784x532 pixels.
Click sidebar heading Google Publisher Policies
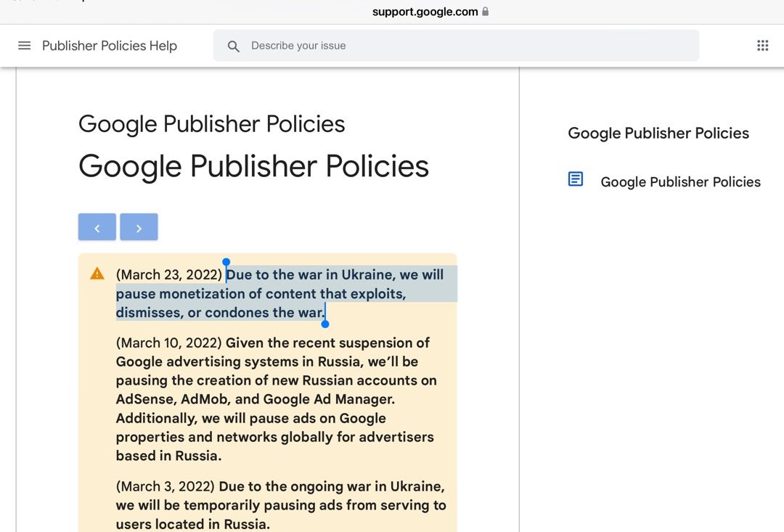[x=658, y=133]
